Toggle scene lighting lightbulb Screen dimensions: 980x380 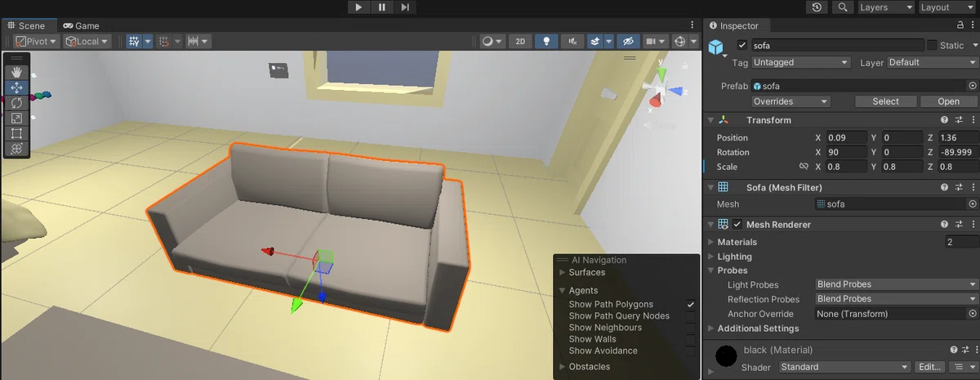point(546,41)
